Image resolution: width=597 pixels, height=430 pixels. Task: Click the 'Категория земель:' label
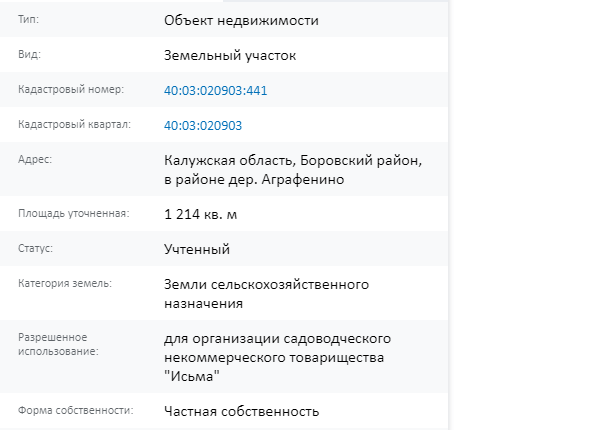pyautogui.click(x=65, y=283)
